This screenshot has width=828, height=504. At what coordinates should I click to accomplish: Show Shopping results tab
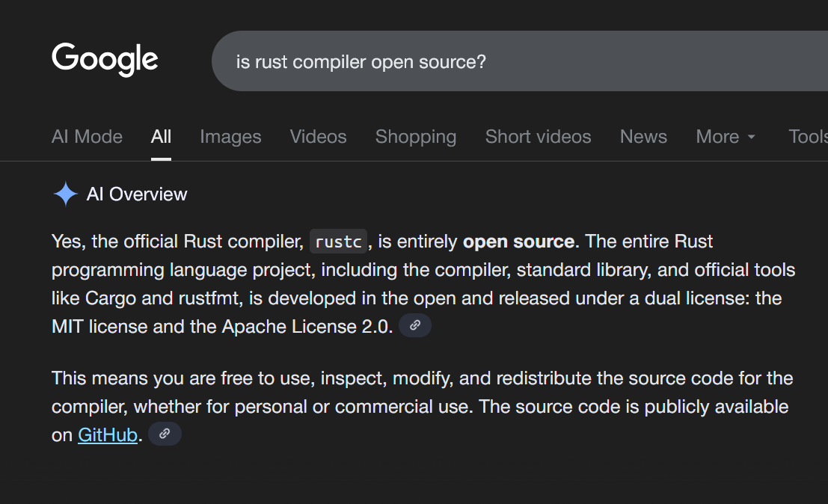(x=416, y=137)
